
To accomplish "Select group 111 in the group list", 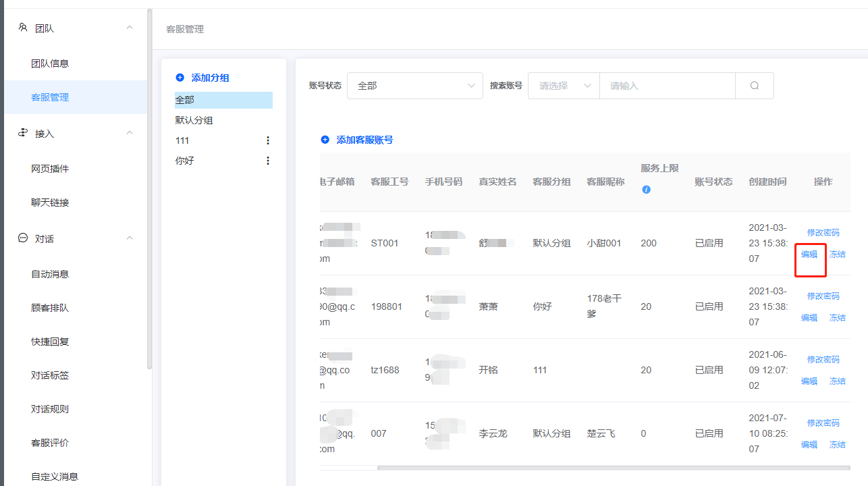I will 182,140.
